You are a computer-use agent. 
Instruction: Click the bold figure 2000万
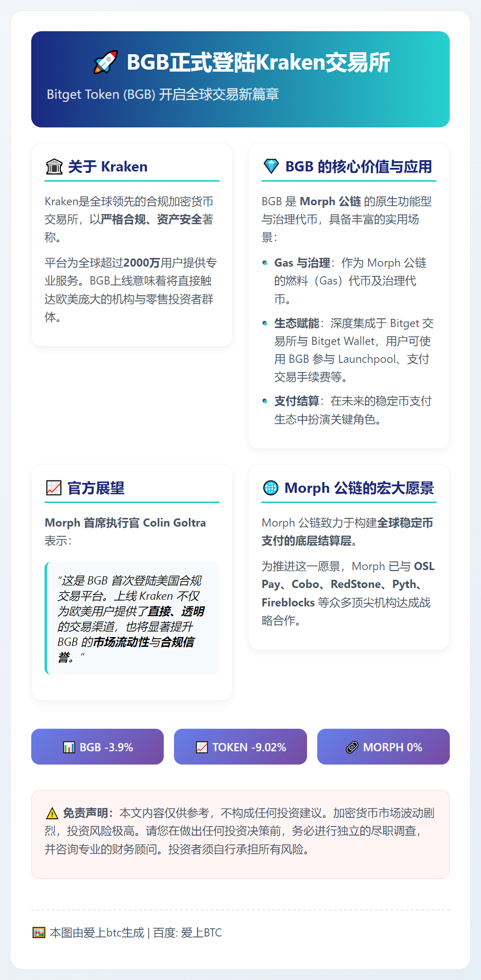[142, 263]
